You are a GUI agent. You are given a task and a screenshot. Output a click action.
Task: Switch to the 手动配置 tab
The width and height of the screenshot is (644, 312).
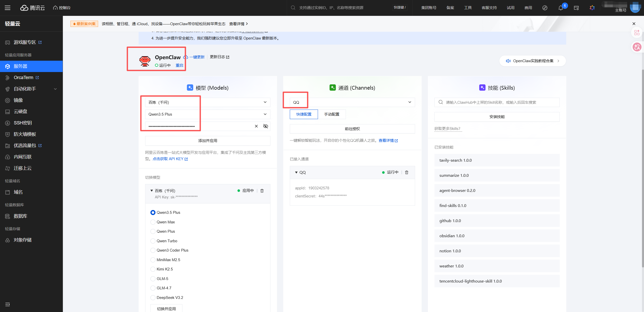332,114
